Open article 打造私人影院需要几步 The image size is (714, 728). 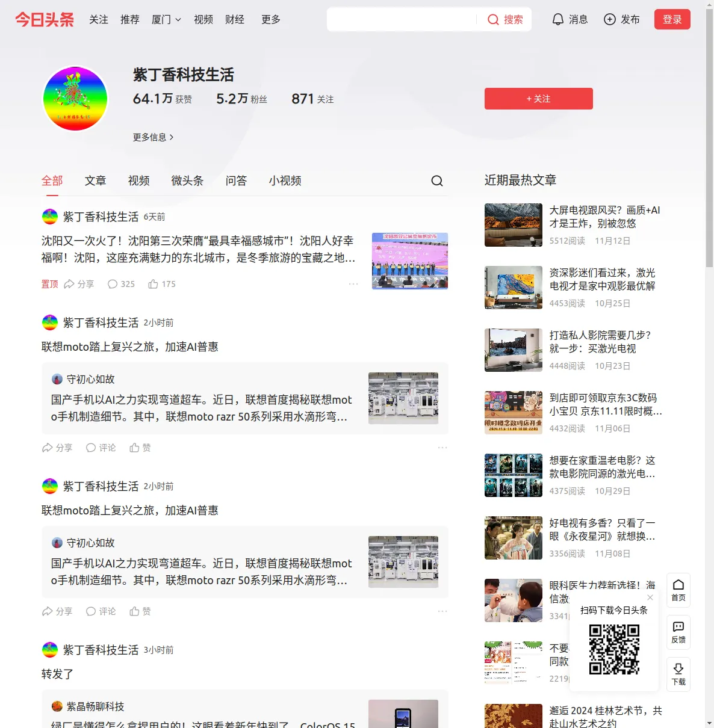pyautogui.click(x=600, y=342)
